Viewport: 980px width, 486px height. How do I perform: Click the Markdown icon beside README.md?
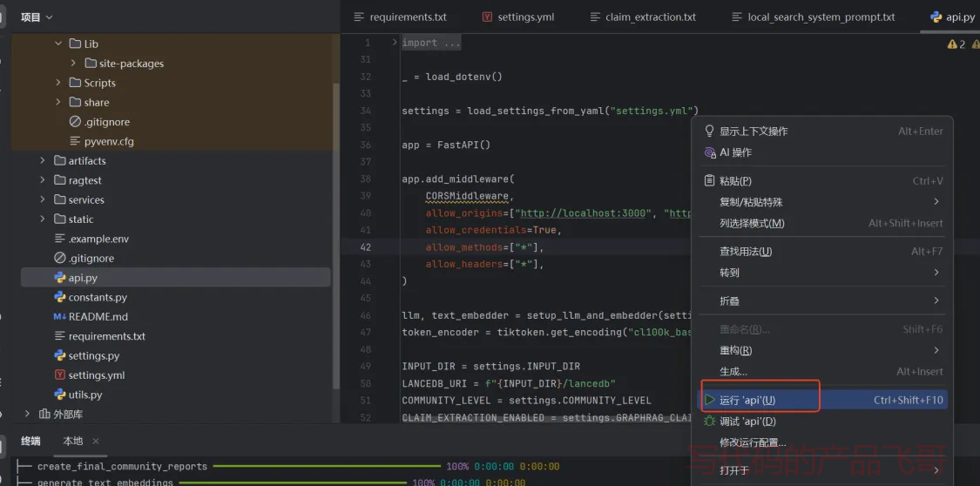coord(60,317)
